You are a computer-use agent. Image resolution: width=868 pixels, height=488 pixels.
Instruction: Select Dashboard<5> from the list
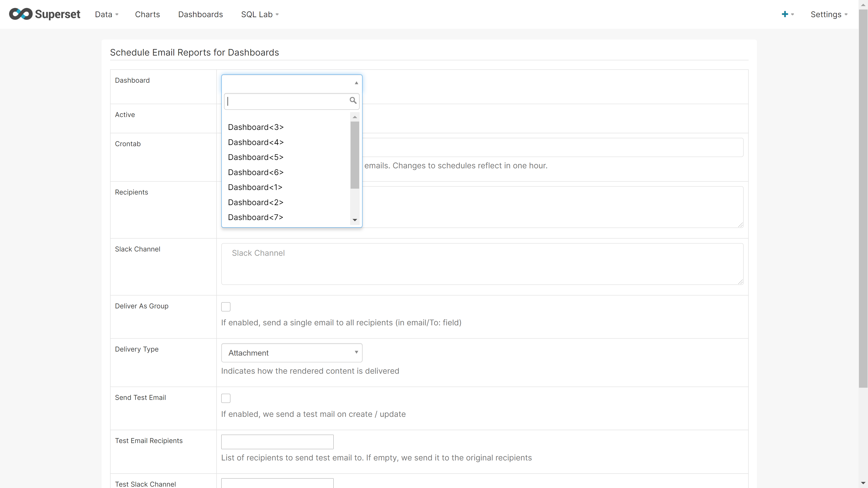255,157
